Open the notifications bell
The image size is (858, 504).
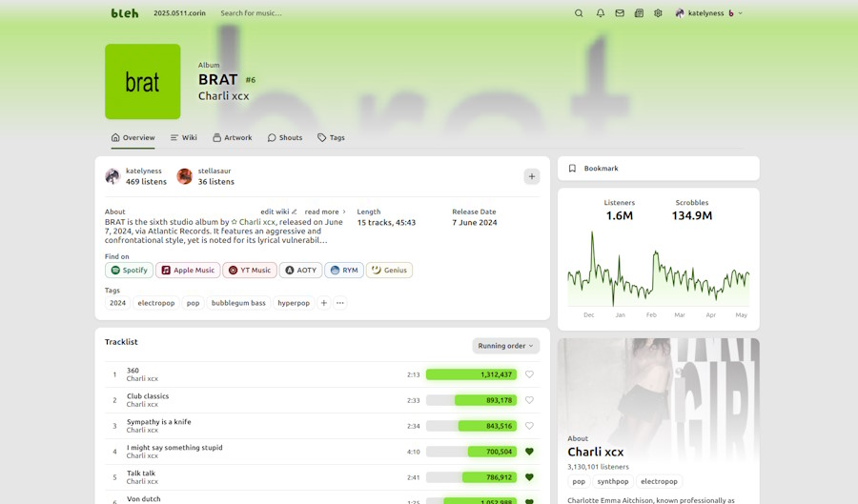(601, 13)
